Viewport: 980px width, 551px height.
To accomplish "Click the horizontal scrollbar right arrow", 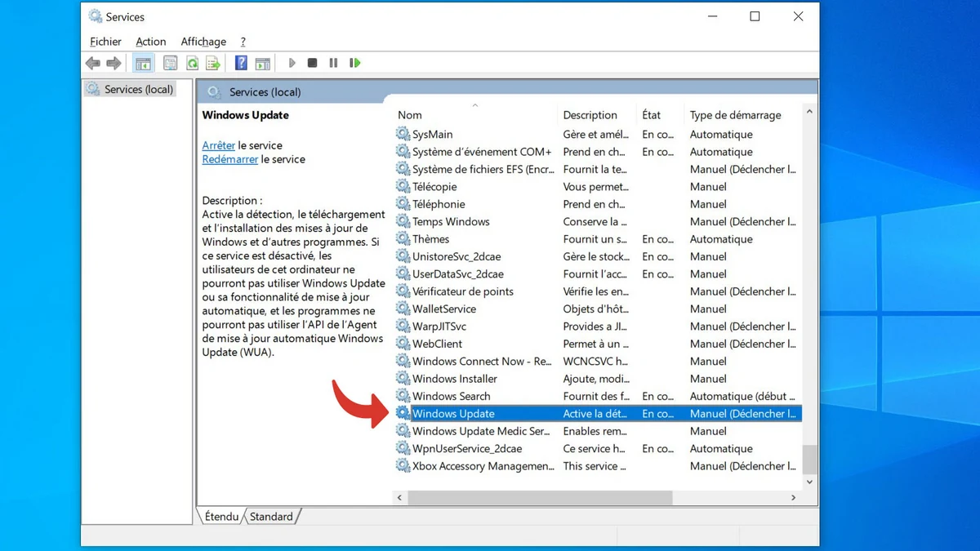I will [793, 497].
